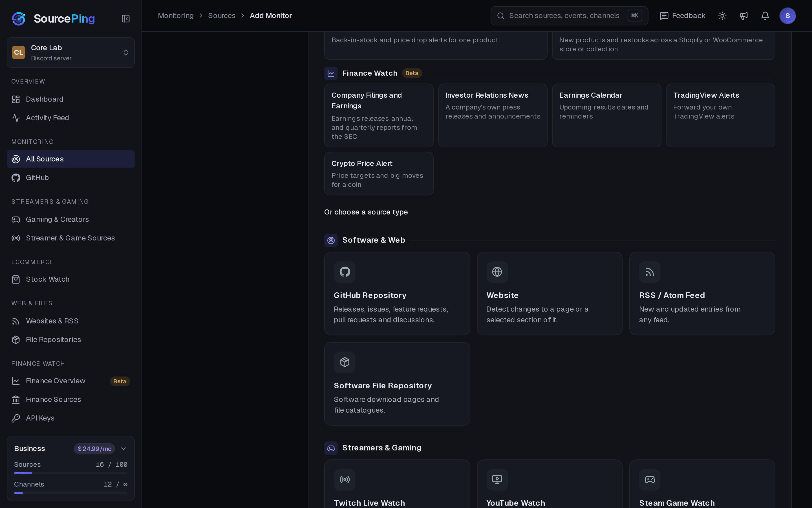812x508 pixels.
Task: Click the YouTube Watch screen icon
Action: pos(497,479)
